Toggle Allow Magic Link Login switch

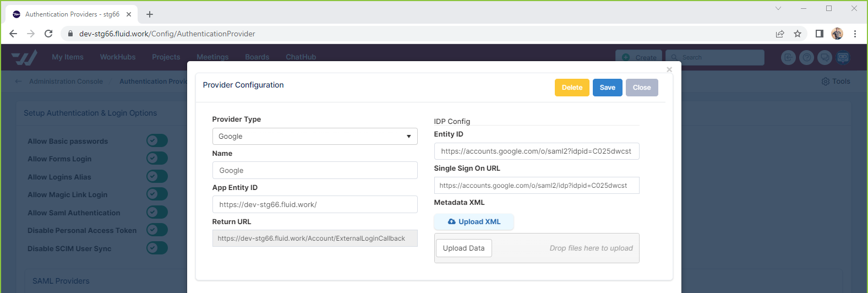[x=157, y=194]
